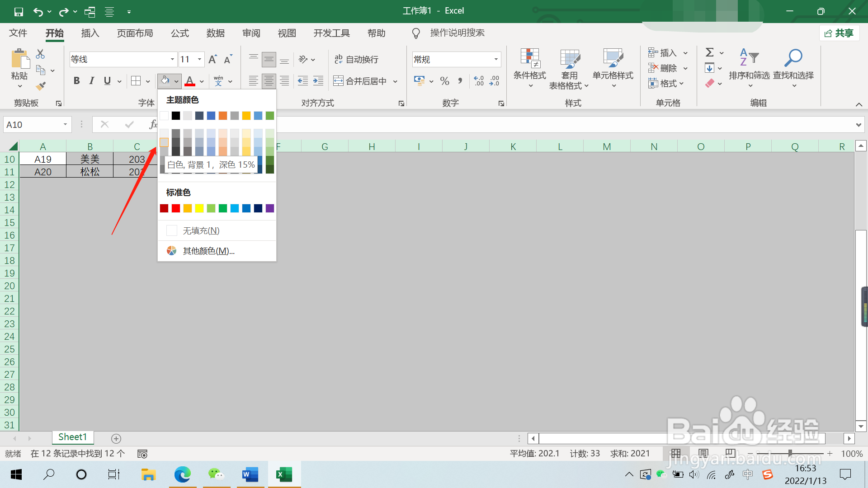Pick the standard yellow color swatch
The image size is (868, 488).
point(199,208)
